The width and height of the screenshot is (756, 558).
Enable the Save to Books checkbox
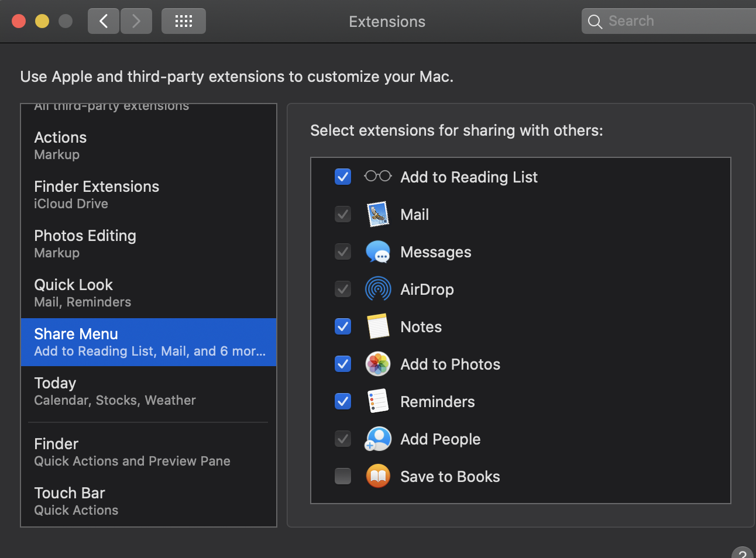(x=343, y=476)
